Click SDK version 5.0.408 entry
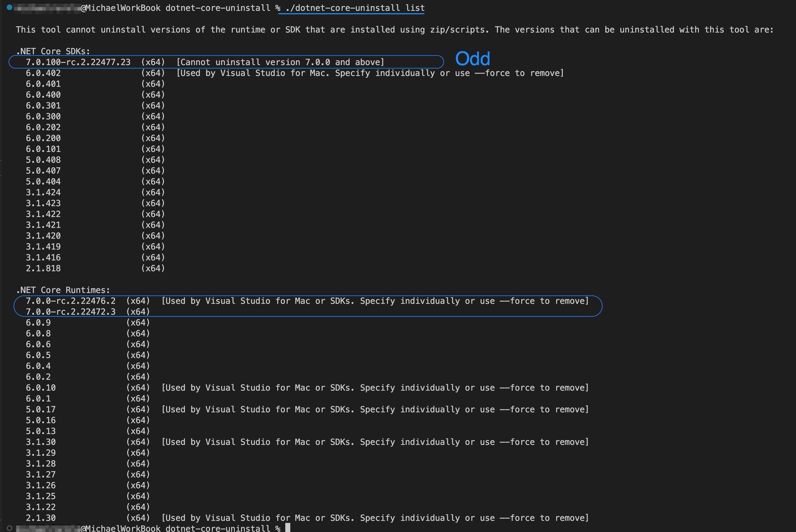 coord(43,160)
